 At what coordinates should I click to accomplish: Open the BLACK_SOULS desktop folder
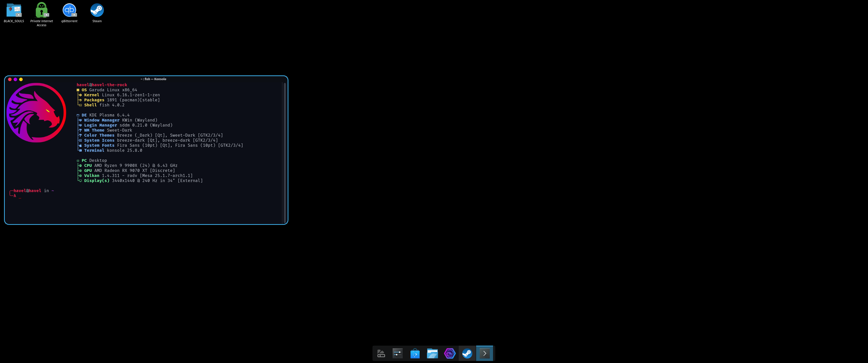pyautogui.click(x=14, y=10)
